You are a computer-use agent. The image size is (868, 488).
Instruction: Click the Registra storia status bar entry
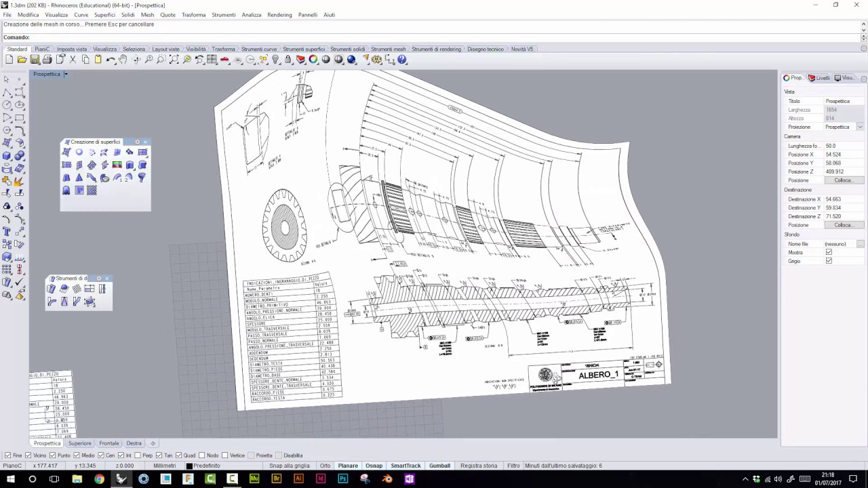point(479,466)
